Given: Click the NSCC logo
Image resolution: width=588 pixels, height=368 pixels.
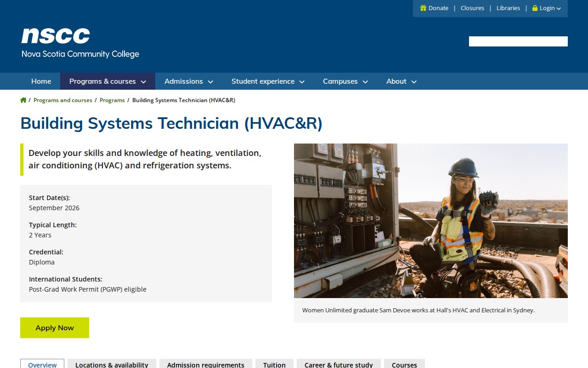Looking at the screenshot, I should point(80,43).
